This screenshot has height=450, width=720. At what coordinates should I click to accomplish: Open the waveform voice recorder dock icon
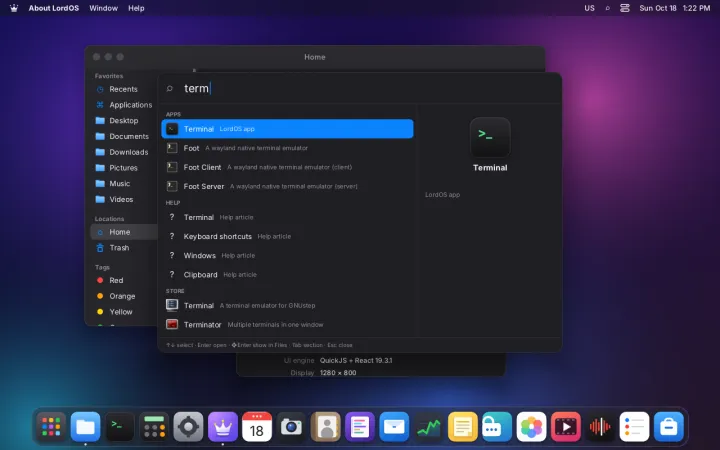600,427
